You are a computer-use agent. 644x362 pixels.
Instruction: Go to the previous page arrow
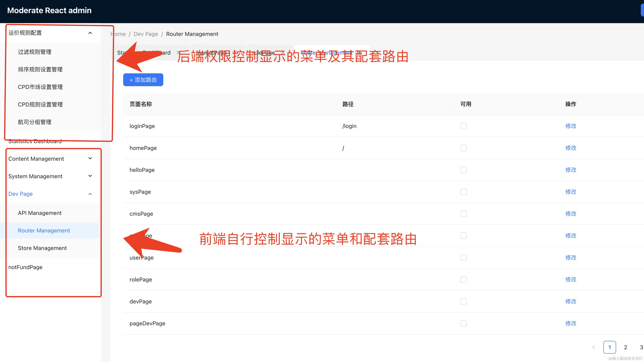pos(594,347)
